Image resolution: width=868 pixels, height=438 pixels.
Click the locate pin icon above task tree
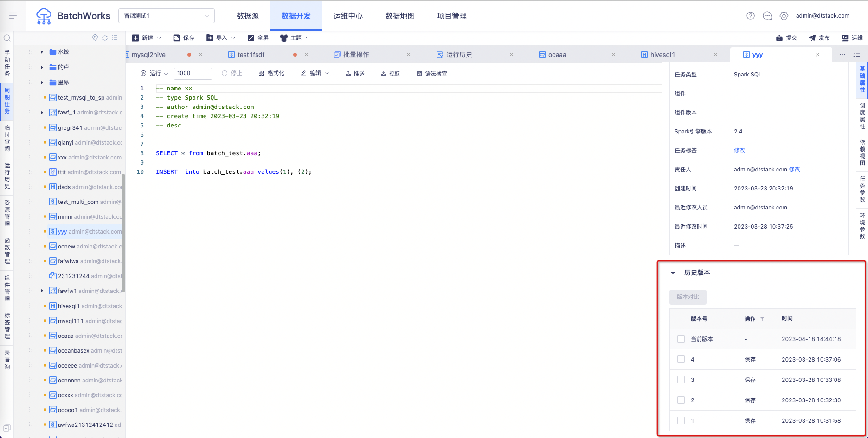[95, 38]
